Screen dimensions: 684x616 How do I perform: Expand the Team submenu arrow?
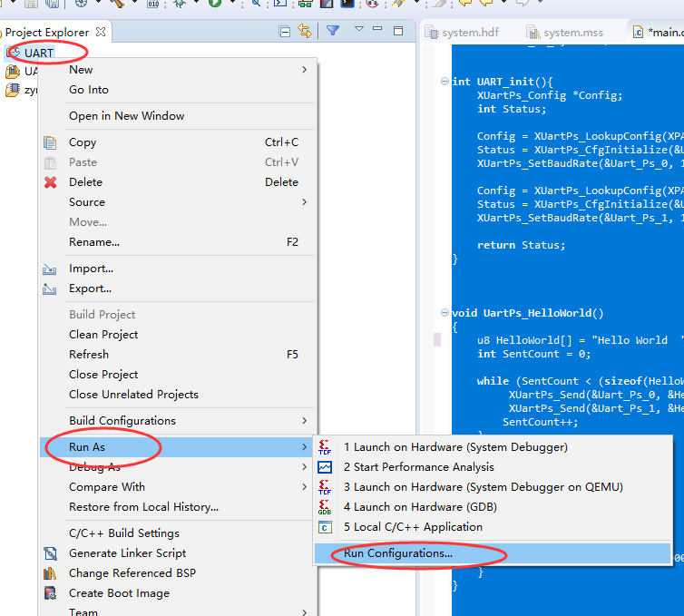coord(305,611)
